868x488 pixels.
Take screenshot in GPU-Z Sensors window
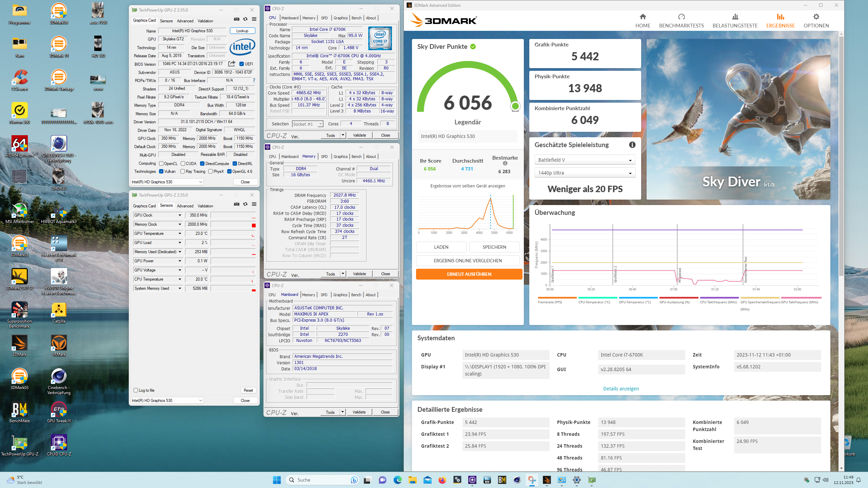click(x=237, y=204)
